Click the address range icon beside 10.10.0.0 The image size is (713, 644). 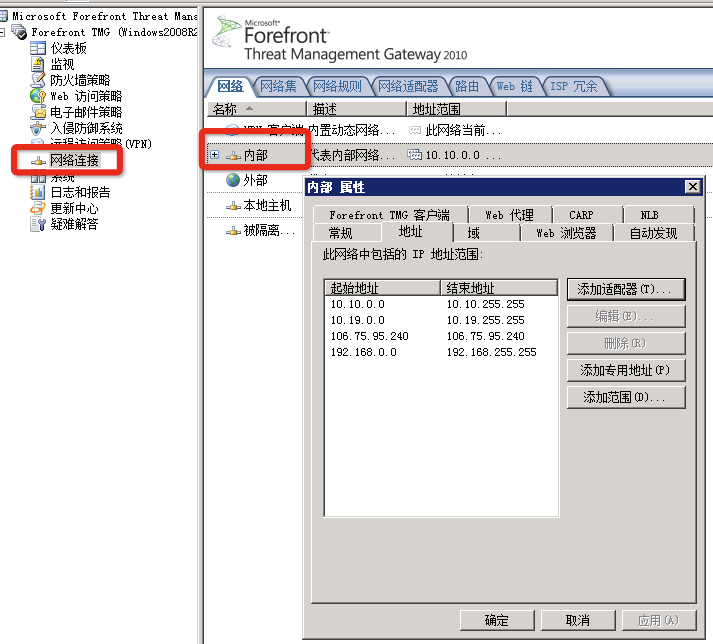point(414,155)
